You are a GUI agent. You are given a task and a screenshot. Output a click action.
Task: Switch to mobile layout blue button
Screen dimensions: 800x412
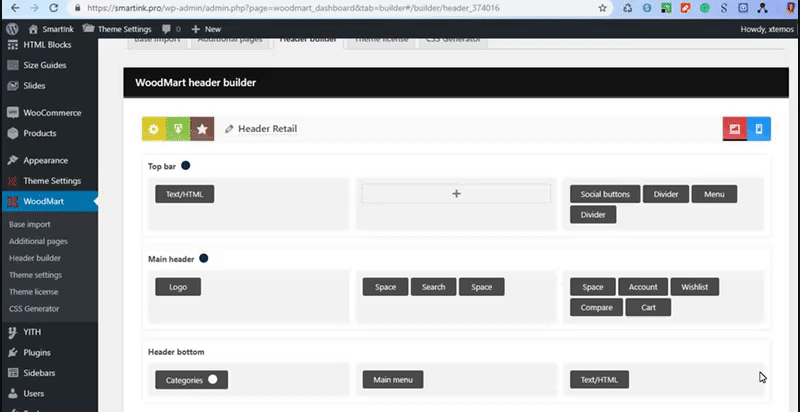point(759,129)
